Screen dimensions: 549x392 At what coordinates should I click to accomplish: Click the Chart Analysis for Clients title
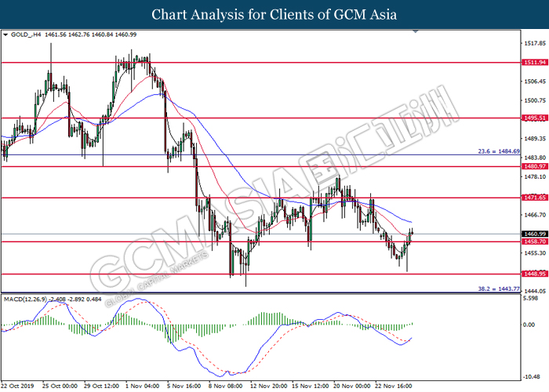(x=274, y=14)
